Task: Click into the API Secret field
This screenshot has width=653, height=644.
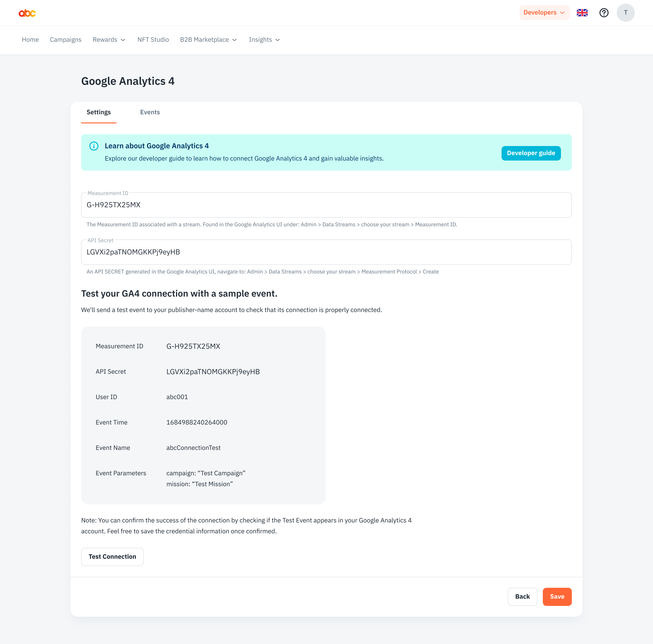Action: 326,252
